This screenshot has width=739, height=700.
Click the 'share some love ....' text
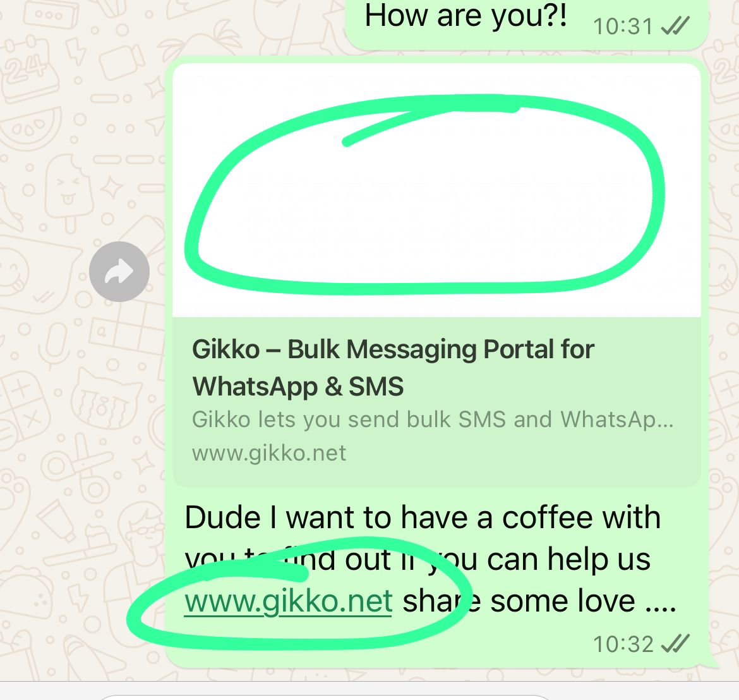coord(539,601)
